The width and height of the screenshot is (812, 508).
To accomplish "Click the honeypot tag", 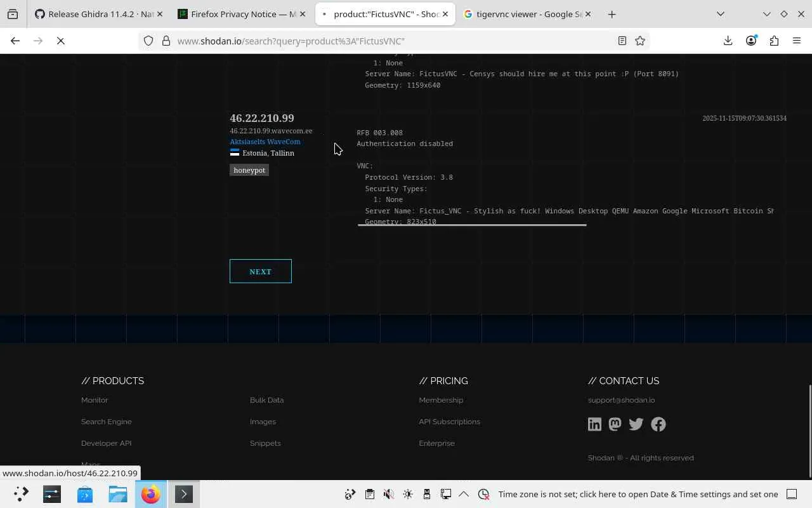I will tap(249, 170).
